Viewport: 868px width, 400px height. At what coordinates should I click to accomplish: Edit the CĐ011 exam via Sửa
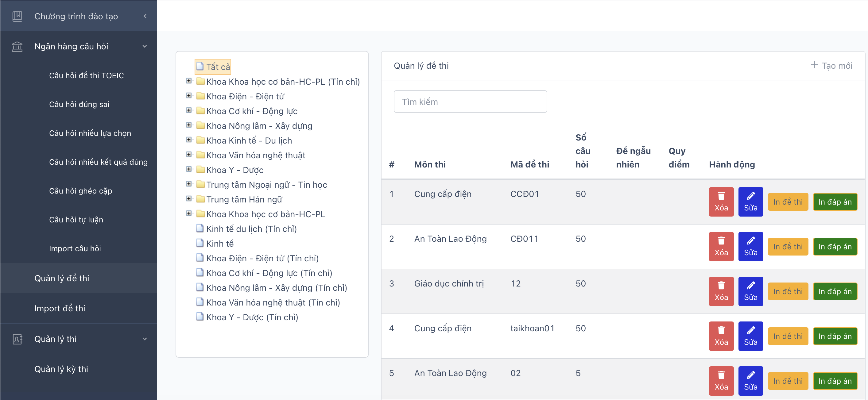coord(750,246)
